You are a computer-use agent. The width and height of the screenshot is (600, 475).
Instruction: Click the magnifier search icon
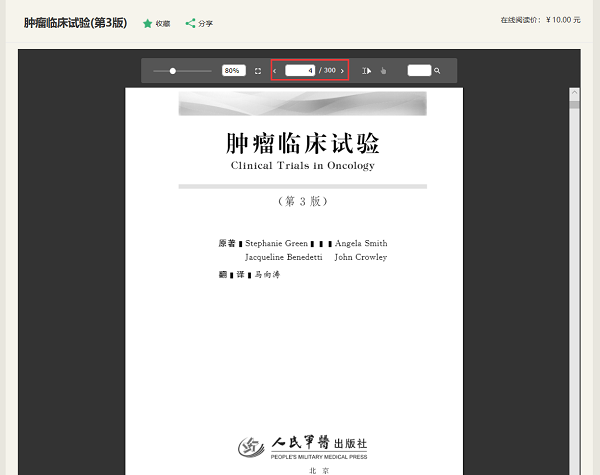tap(437, 71)
